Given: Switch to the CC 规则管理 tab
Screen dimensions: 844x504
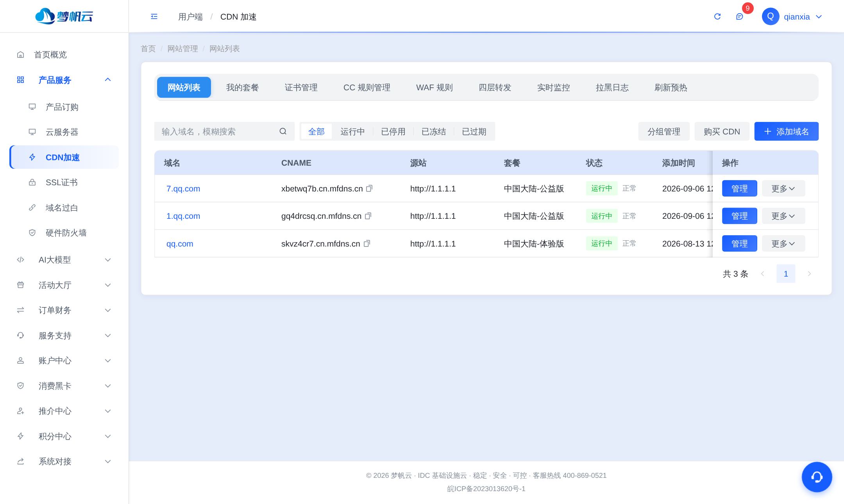Looking at the screenshot, I should [x=367, y=88].
